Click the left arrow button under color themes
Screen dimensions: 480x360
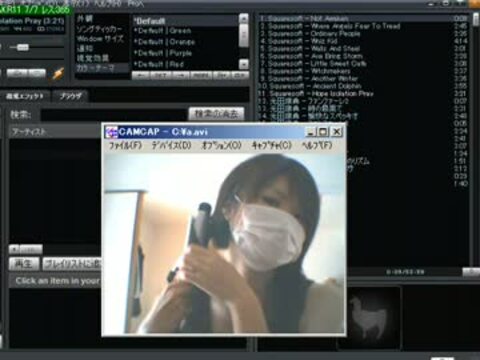pyautogui.click(x=141, y=76)
